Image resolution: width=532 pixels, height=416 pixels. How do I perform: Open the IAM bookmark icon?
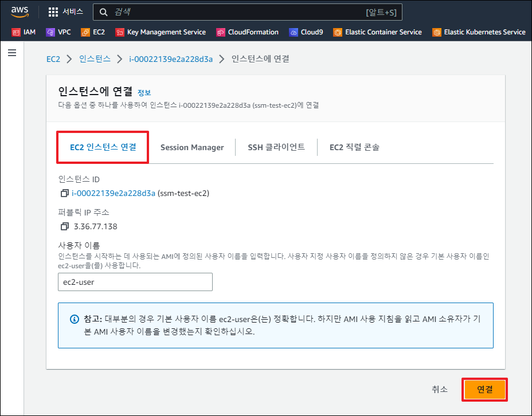(x=16, y=32)
